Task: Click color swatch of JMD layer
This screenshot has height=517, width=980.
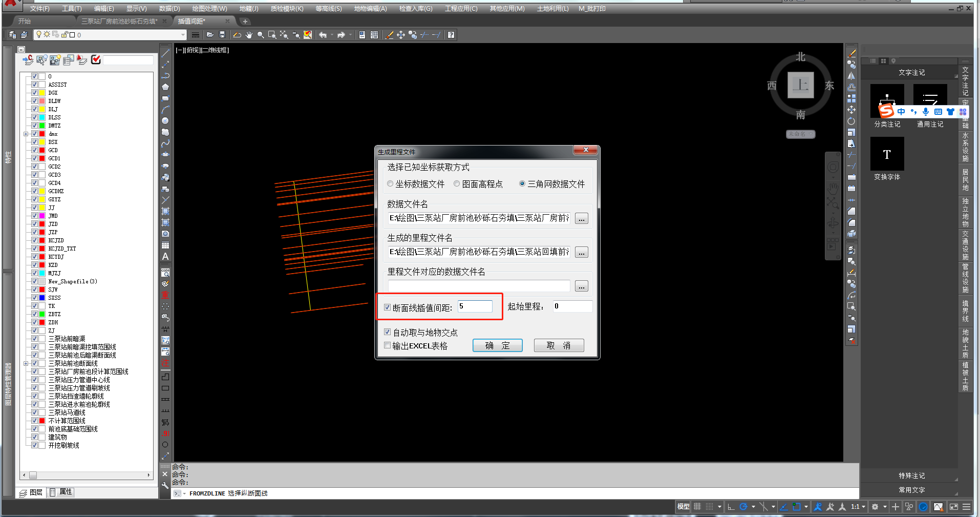Action: coord(42,216)
